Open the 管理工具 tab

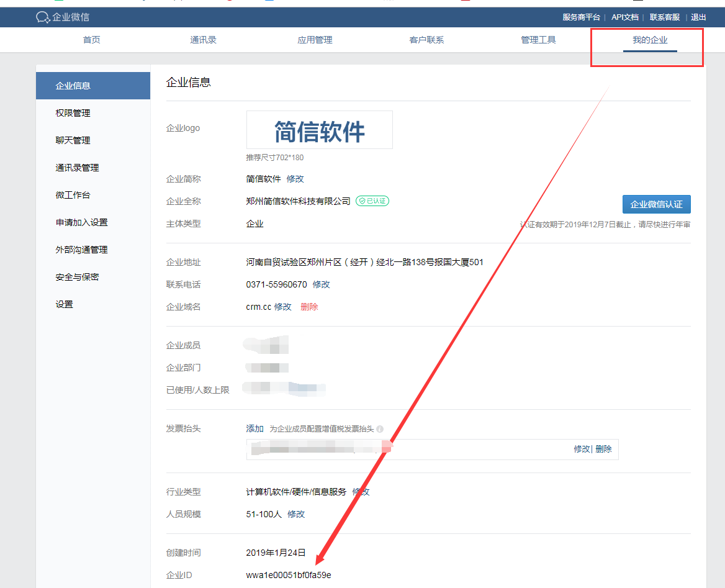point(538,40)
